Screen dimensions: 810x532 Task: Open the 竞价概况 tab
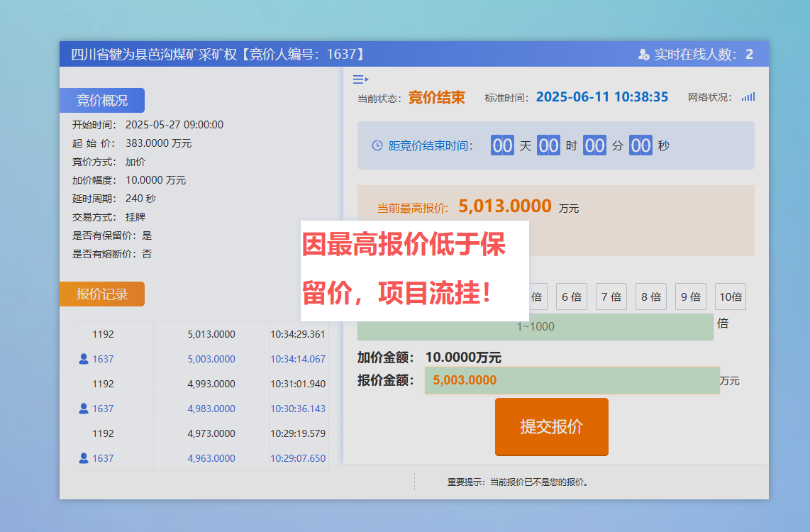coord(102,101)
